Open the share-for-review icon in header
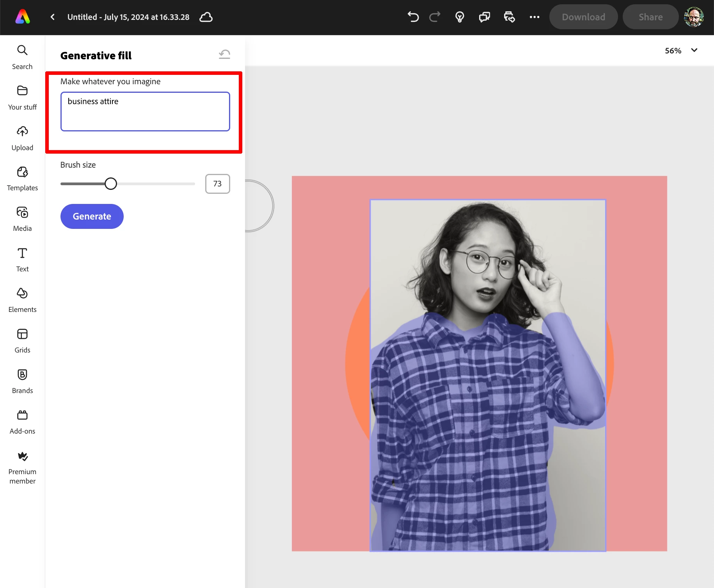This screenshot has height=588, width=714. [510, 17]
